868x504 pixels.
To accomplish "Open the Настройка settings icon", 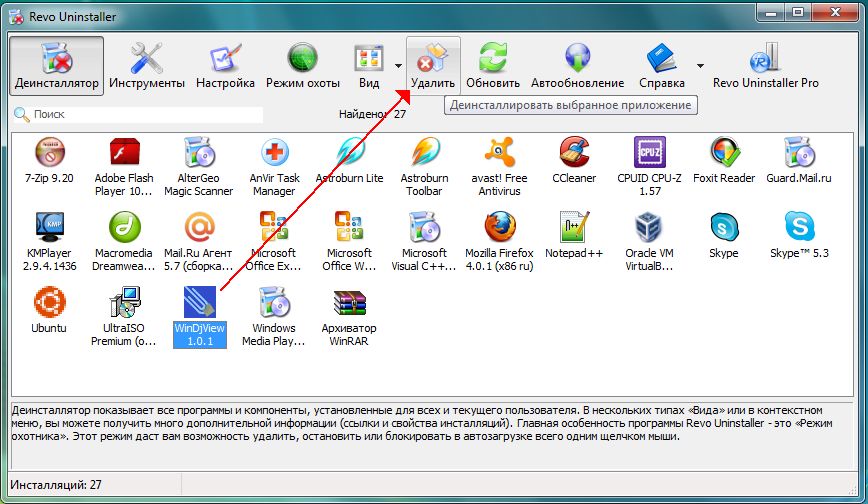I will pos(225,66).
